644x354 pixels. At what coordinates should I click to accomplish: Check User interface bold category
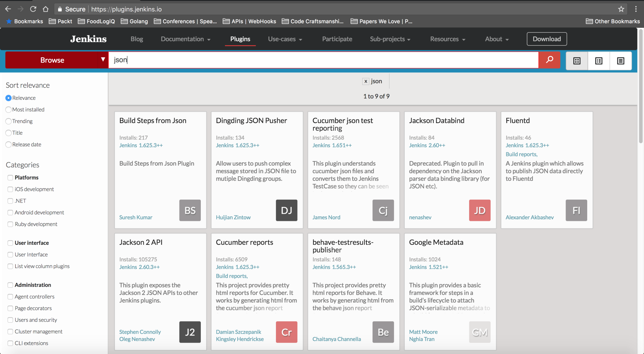coord(10,243)
